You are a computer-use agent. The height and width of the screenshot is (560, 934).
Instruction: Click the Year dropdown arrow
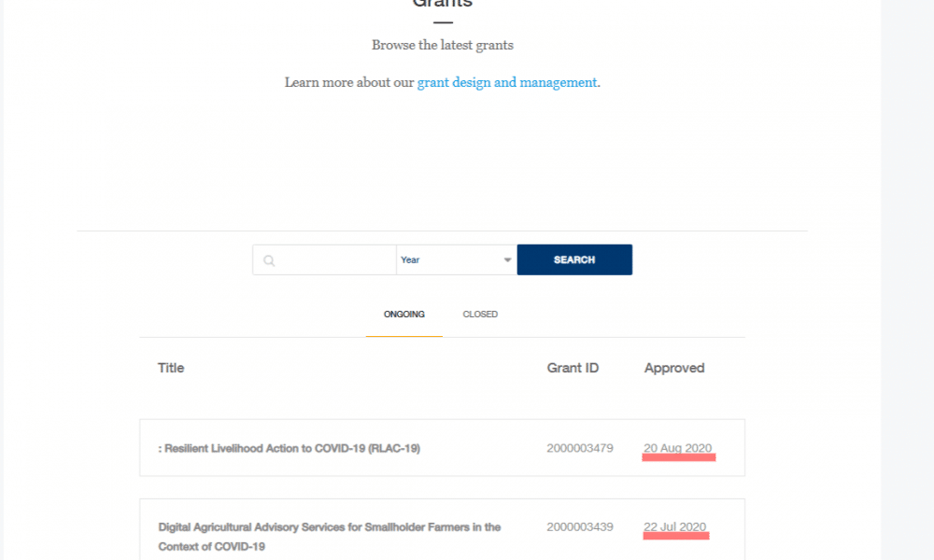point(507,260)
